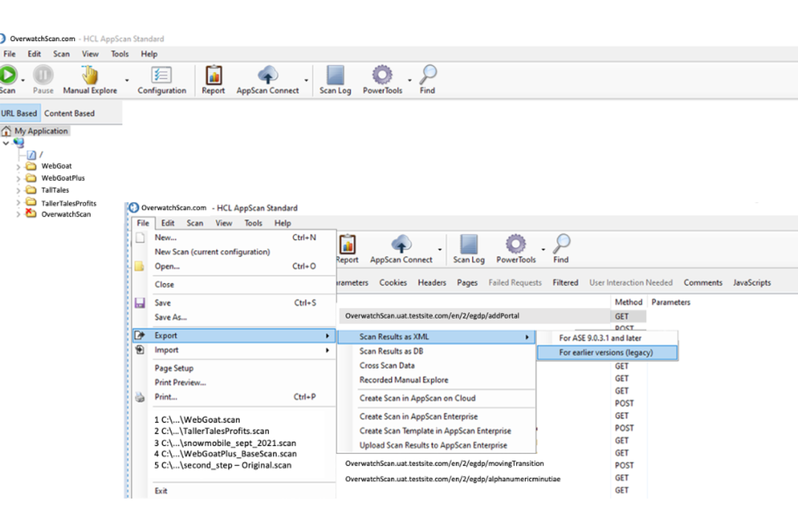Viewport: 798px width, 532px height.
Task: Choose Recorded Manual Explore option
Action: click(437, 380)
